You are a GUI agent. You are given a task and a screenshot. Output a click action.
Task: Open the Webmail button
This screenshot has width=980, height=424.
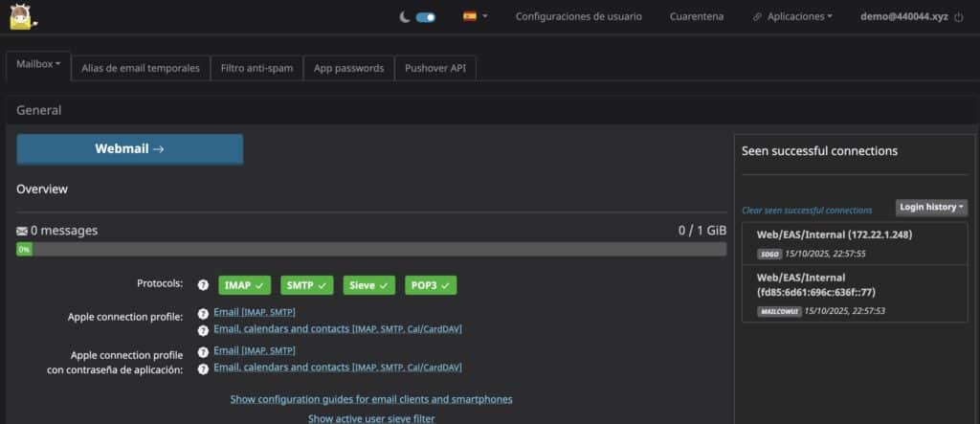(129, 149)
